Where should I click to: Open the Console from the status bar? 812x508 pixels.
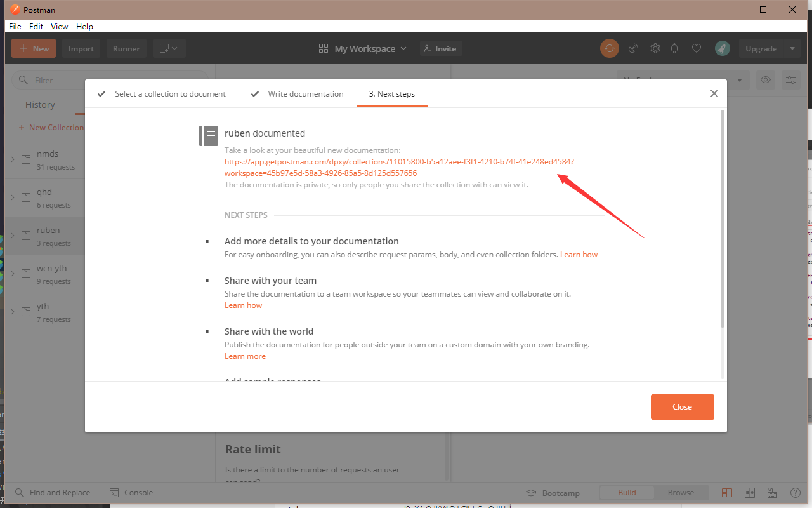[131, 493]
